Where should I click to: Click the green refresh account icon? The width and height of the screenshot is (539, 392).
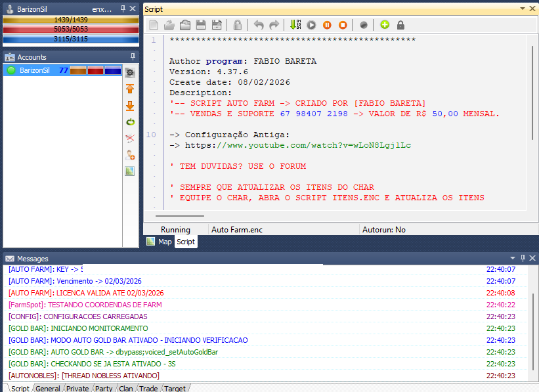[x=130, y=121]
